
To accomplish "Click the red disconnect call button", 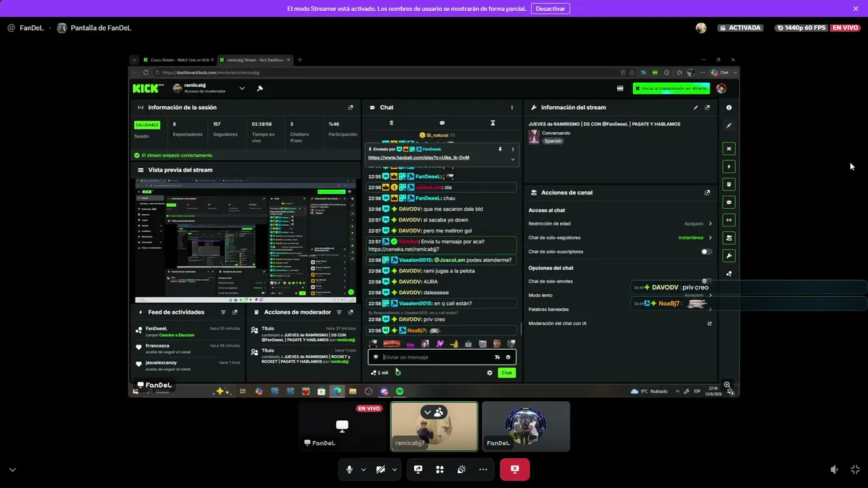I will pos(515,470).
